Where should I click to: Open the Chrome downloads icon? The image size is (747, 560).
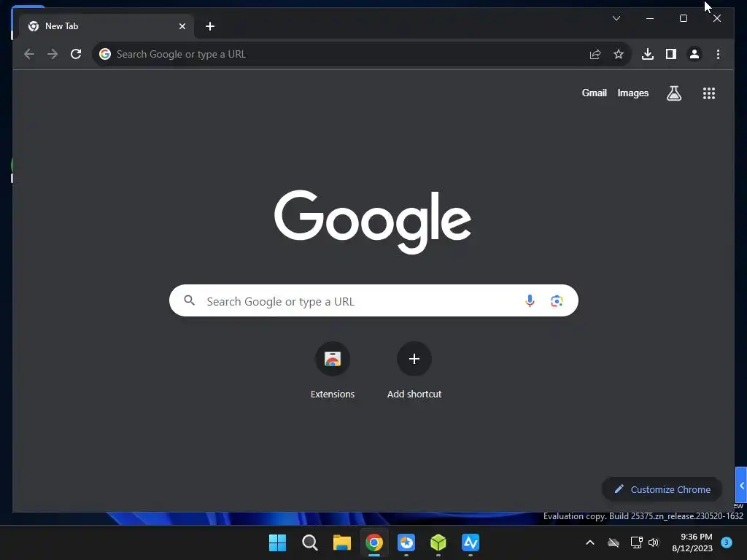[648, 54]
